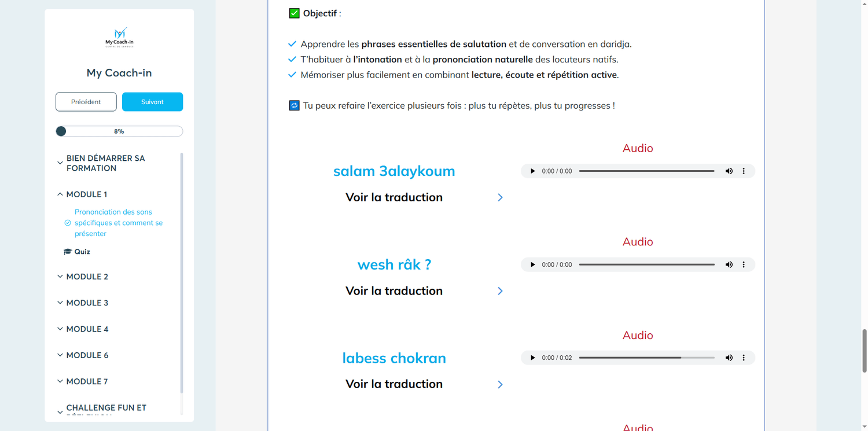Mute the salam 3alaykoum audio
Image resolution: width=868 pixels, height=431 pixels.
point(729,171)
